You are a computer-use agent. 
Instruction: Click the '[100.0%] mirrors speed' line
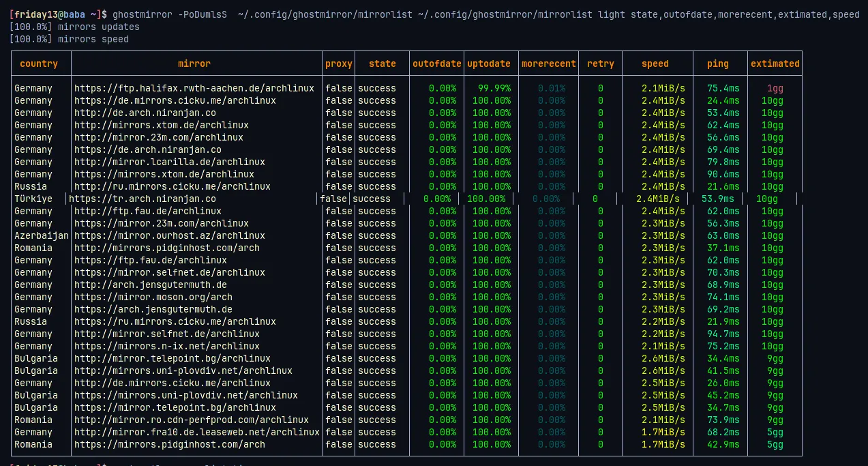[x=69, y=39]
